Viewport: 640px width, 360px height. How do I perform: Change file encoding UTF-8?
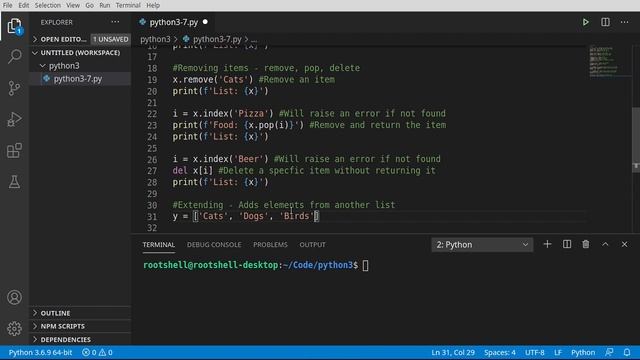(x=534, y=352)
